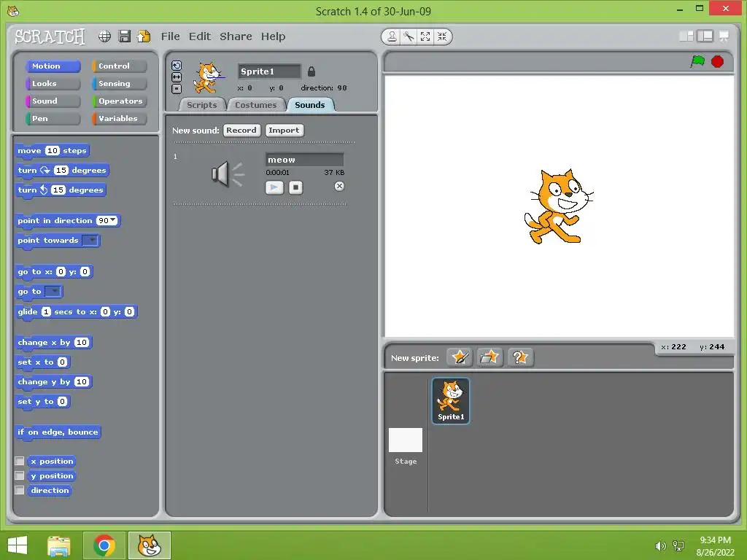
Task: Click the red stop sign
Action: pos(718,61)
